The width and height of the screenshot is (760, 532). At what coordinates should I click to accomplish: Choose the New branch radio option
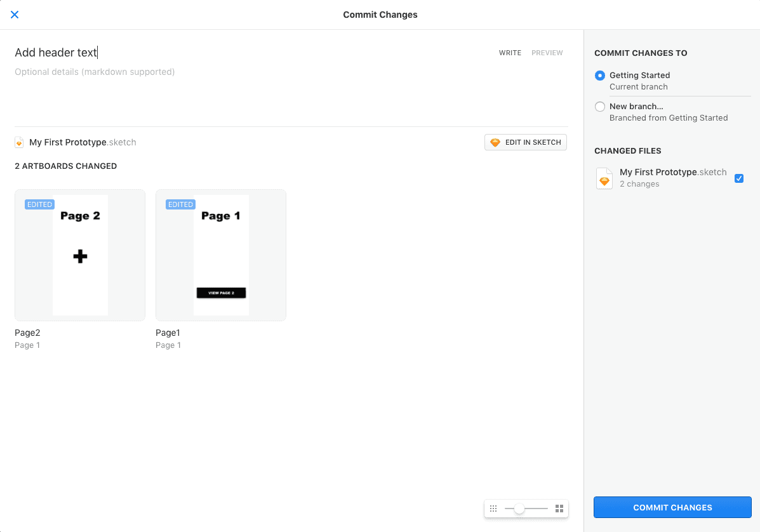[600, 106]
